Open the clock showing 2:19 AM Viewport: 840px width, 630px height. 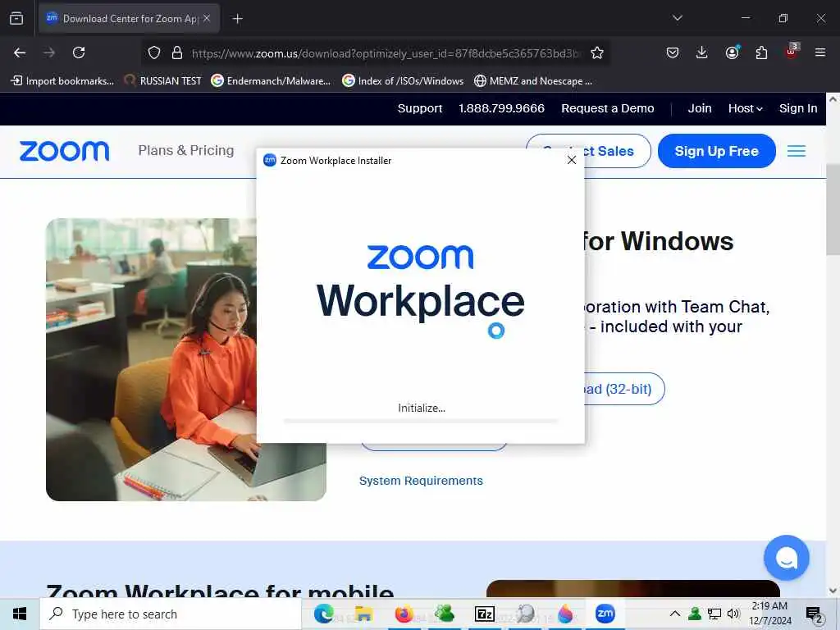[769, 614]
